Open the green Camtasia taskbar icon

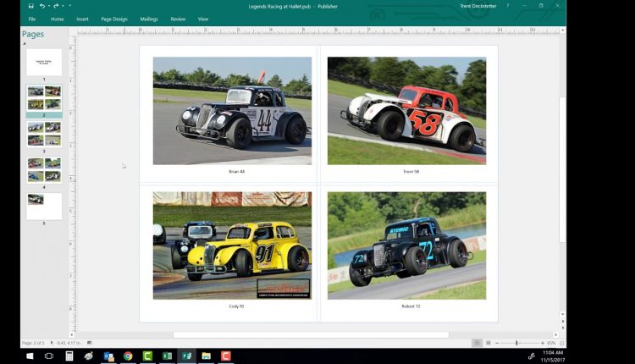point(147,356)
